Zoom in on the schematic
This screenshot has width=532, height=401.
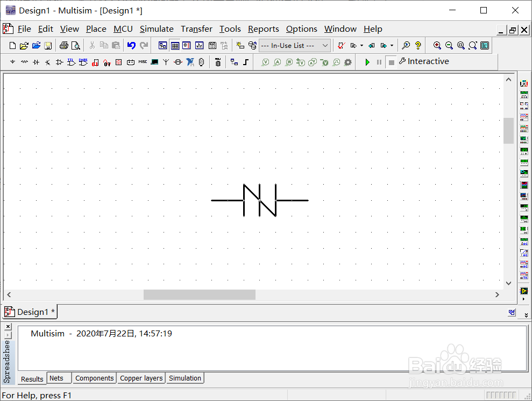point(437,46)
